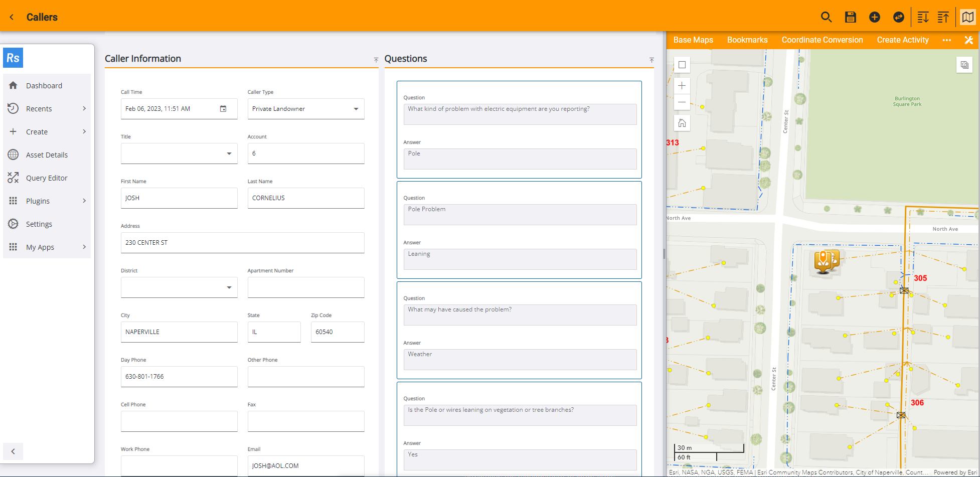Open the Base Maps tab
Viewport: 980px width, 477px height.
click(693, 40)
